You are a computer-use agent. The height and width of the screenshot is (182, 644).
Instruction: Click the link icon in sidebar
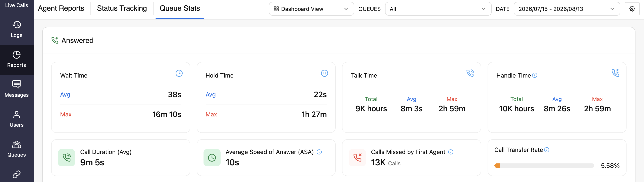click(16, 174)
